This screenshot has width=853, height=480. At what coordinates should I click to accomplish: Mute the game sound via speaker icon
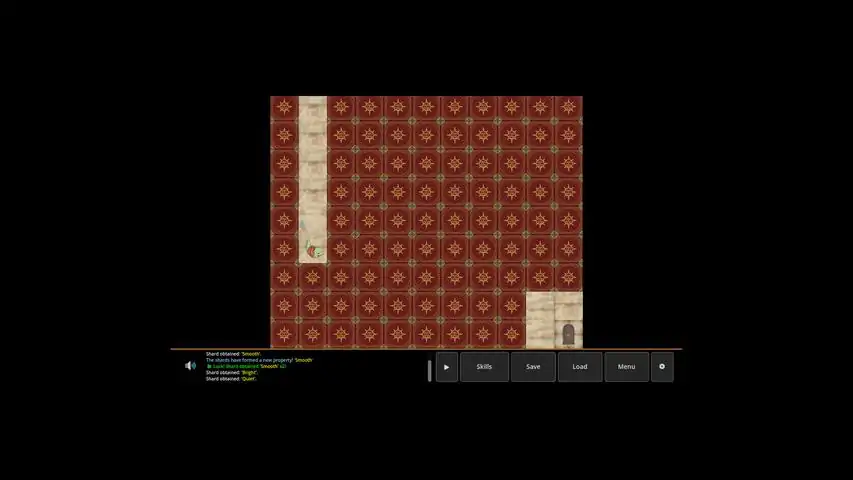coord(190,366)
